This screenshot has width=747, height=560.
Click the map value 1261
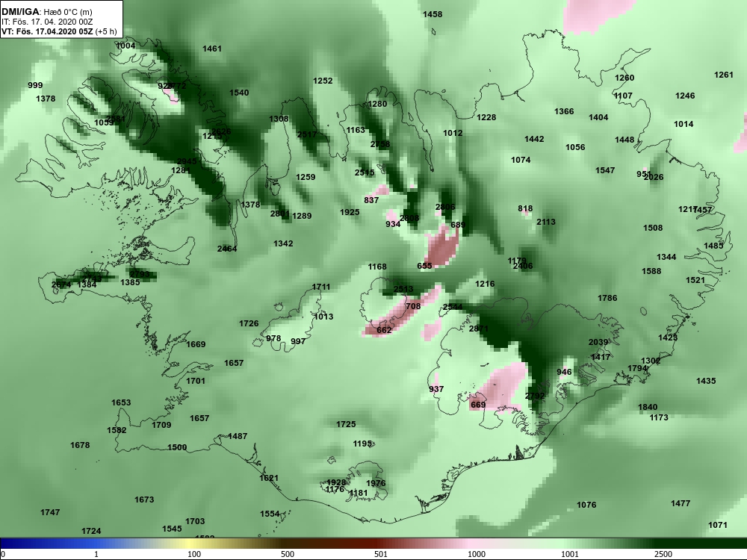click(724, 75)
